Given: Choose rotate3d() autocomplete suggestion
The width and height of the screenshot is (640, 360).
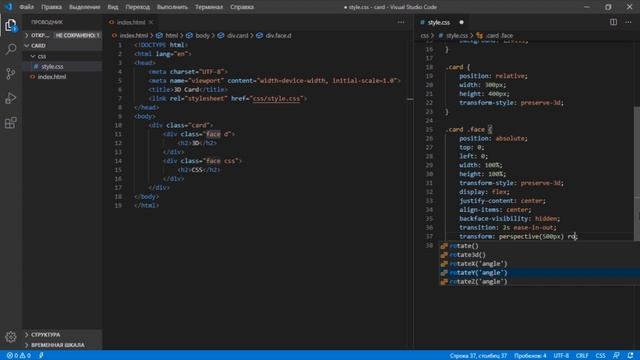Looking at the screenshot, I should pyautogui.click(x=539, y=255).
